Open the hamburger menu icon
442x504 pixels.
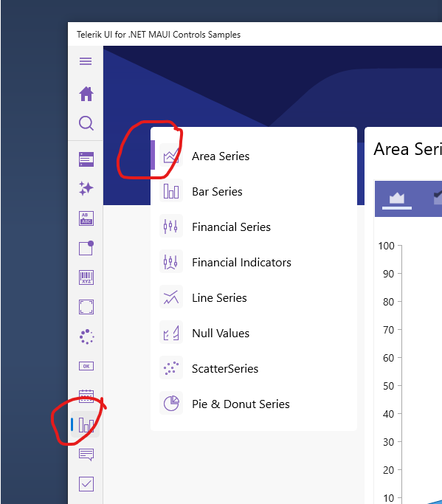86,61
